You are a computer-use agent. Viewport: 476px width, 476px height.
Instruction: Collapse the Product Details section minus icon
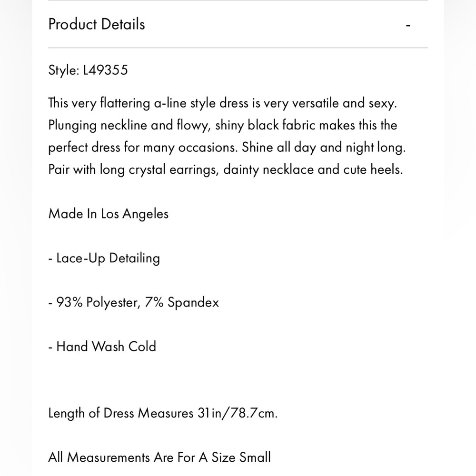pos(408,25)
